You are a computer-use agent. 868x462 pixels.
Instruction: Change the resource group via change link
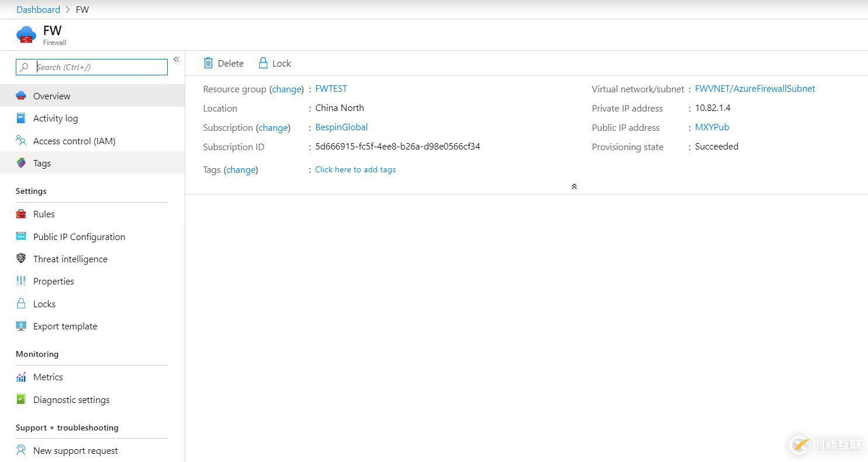[x=286, y=89]
